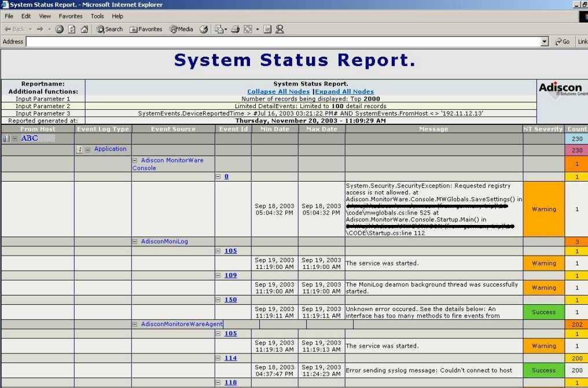Click the orange 202 count cell
The width and height of the screenshot is (588, 388).
577,324
